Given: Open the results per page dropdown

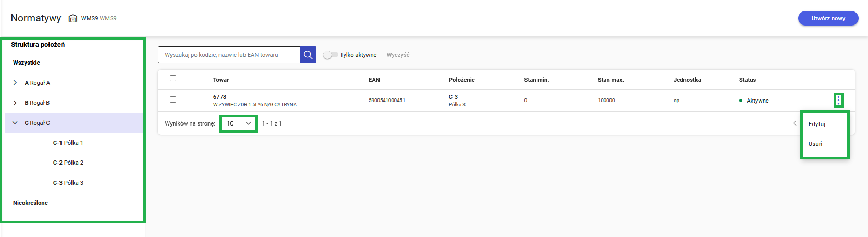Looking at the screenshot, I should point(238,123).
